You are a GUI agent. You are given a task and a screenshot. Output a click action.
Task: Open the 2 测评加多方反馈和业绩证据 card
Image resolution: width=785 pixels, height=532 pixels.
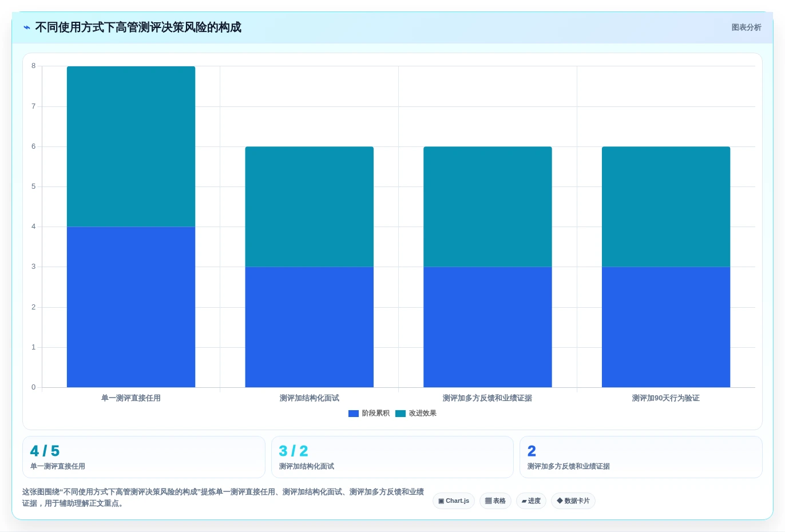coord(641,457)
